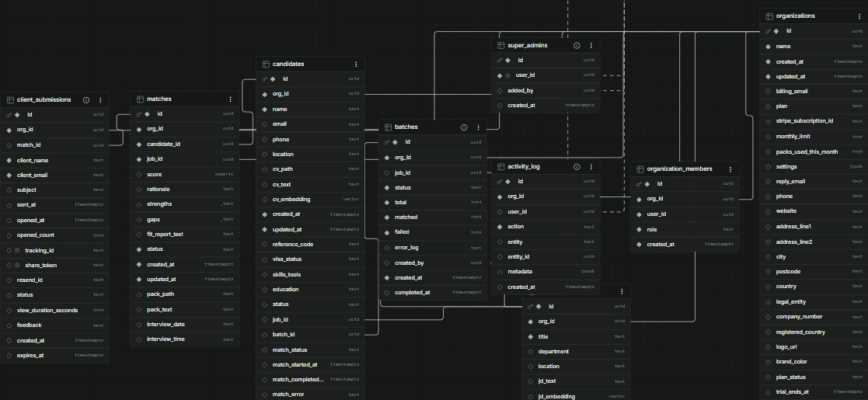Select completed_at column in batches

tap(433, 293)
